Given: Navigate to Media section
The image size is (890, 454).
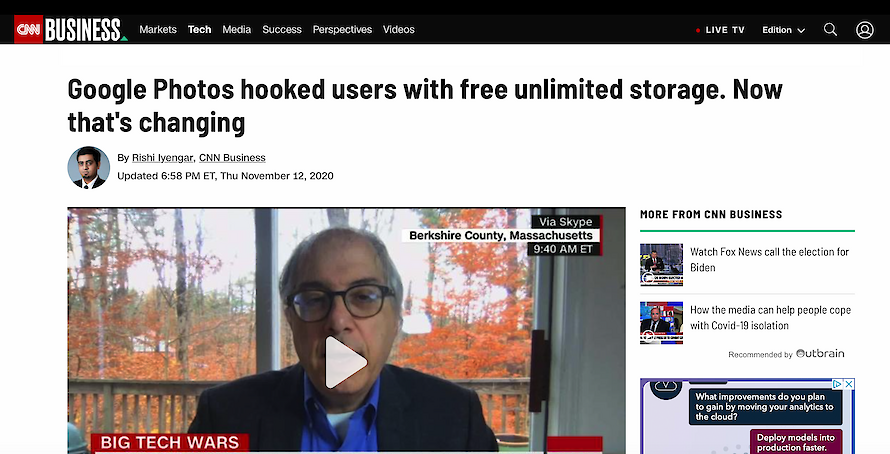Looking at the screenshot, I should (x=237, y=30).
